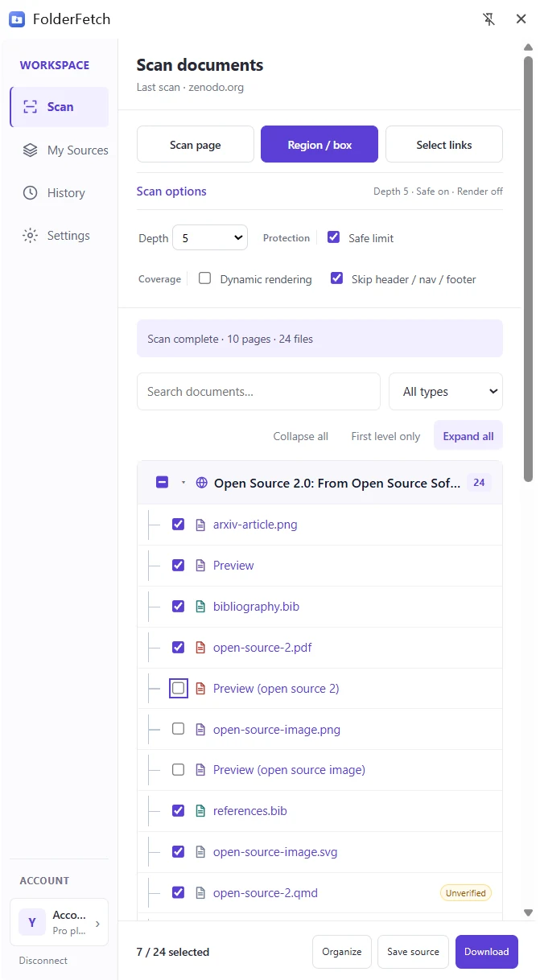
Task: Click file icon of open-source-2.qmd
Action: click(201, 893)
